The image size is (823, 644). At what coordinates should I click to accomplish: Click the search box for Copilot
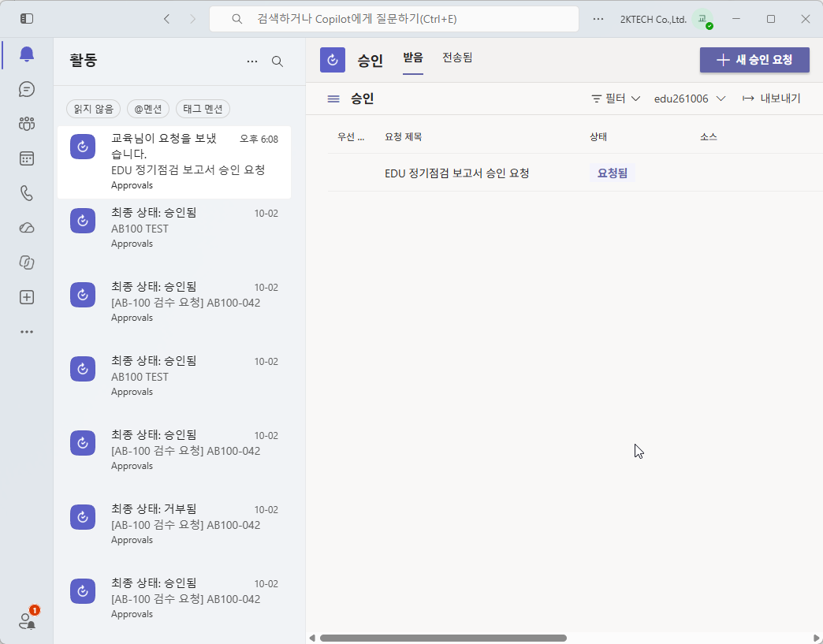[394, 19]
